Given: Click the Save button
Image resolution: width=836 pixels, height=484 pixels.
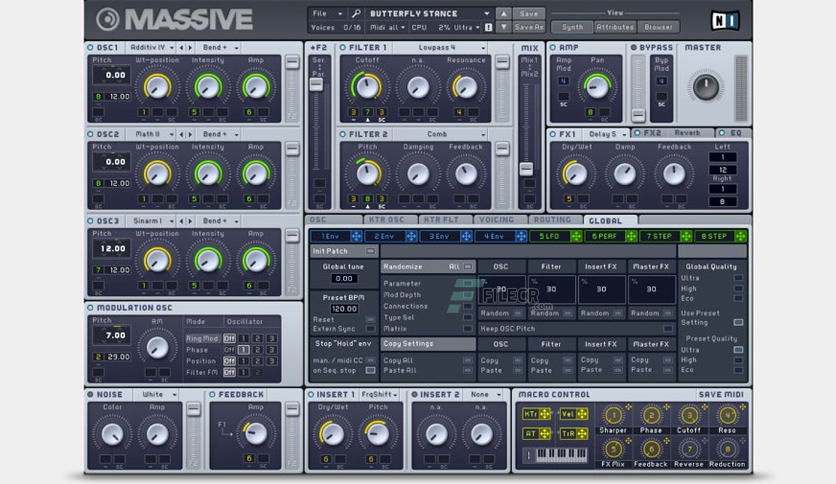Looking at the screenshot, I should [x=529, y=13].
